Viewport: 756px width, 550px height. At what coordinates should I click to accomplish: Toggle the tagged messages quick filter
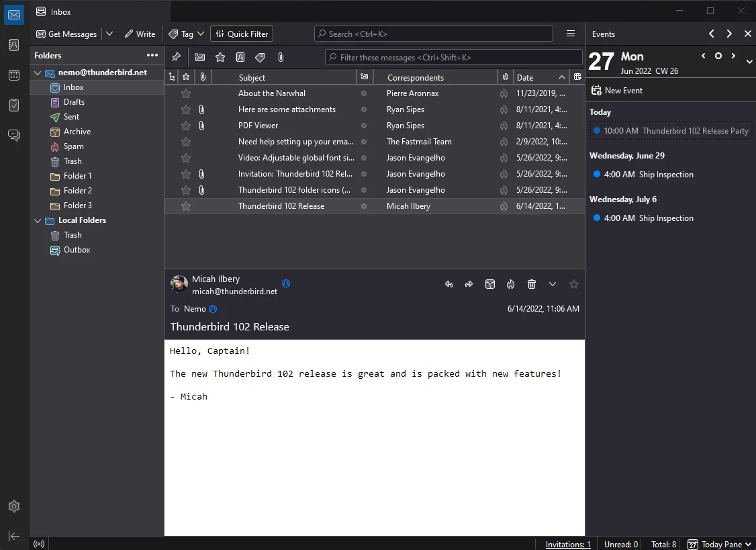tap(261, 57)
